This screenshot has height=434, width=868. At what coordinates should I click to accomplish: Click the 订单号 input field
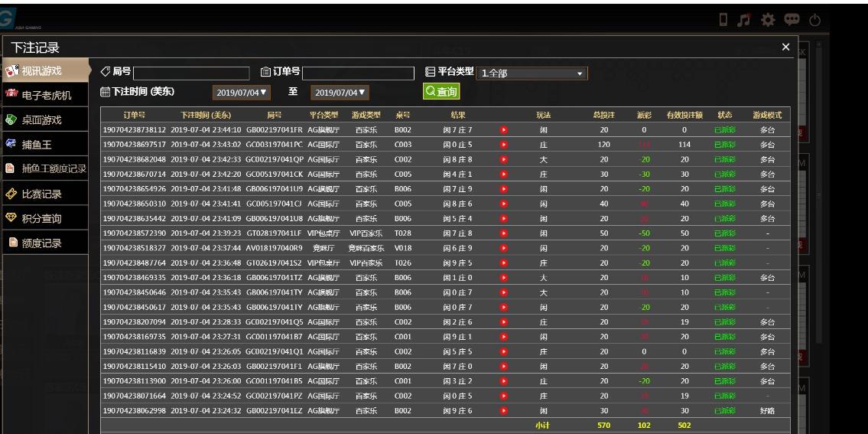pos(358,73)
